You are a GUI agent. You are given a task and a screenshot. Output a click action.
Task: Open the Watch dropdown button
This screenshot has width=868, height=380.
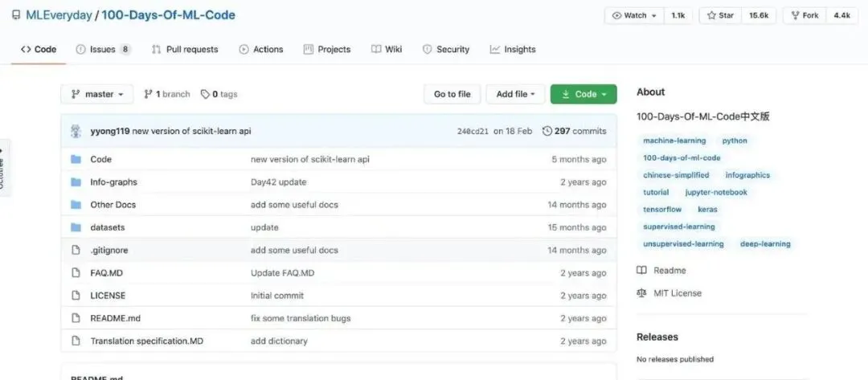[x=634, y=15]
